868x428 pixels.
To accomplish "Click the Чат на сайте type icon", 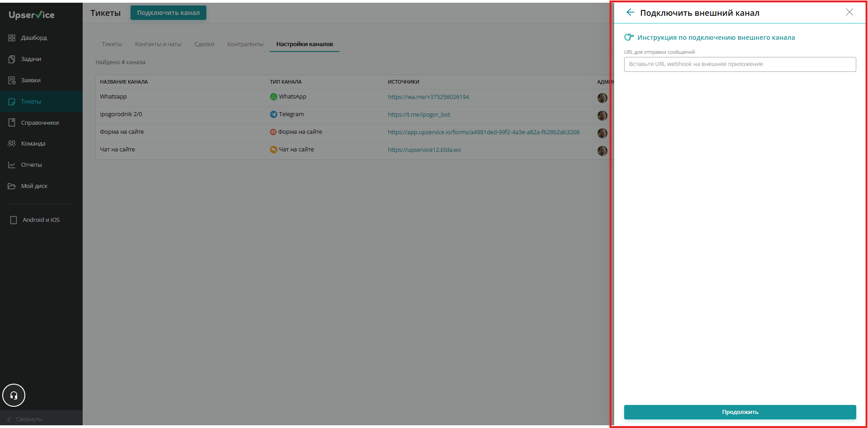I will (x=273, y=150).
